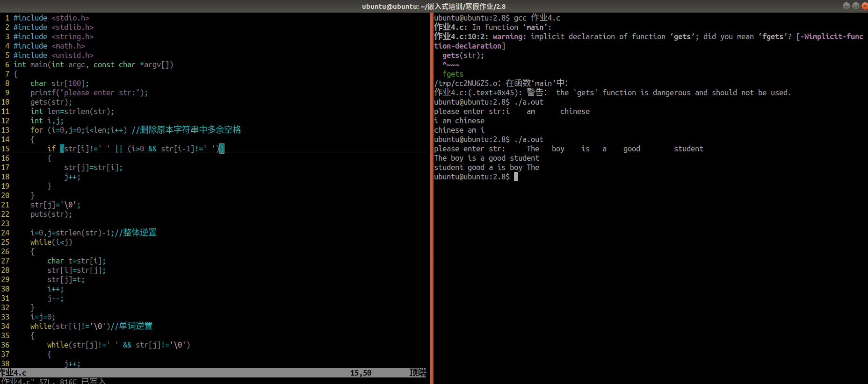Click 'gets(str);' in the vim editor
The width and height of the screenshot is (868, 384).
click(51, 102)
